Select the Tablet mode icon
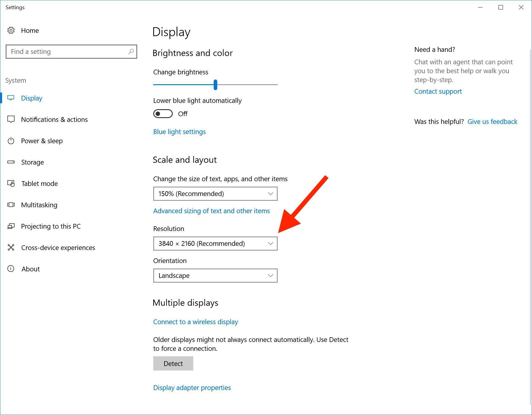Image resolution: width=532 pixels, height=415 pixels. (11, 184)
